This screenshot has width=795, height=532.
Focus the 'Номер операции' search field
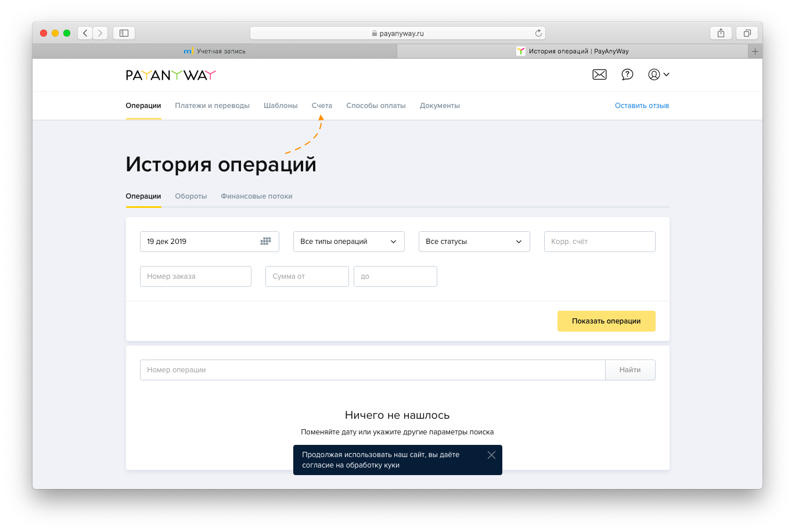[372, 370]
